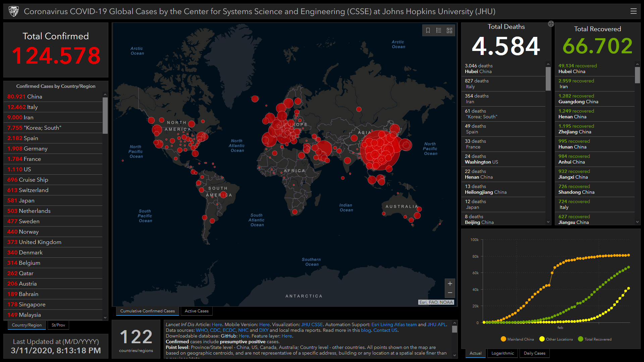Follow the CDC data source link

click(215, 330)
